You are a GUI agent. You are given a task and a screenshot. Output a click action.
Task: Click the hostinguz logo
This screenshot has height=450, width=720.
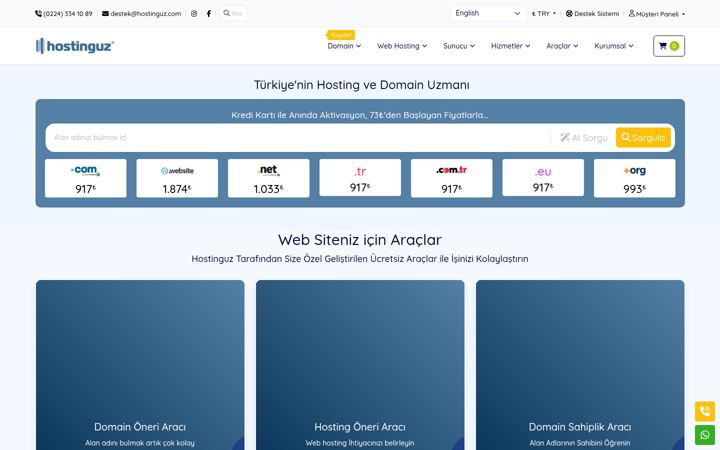(x=75, y=46)
